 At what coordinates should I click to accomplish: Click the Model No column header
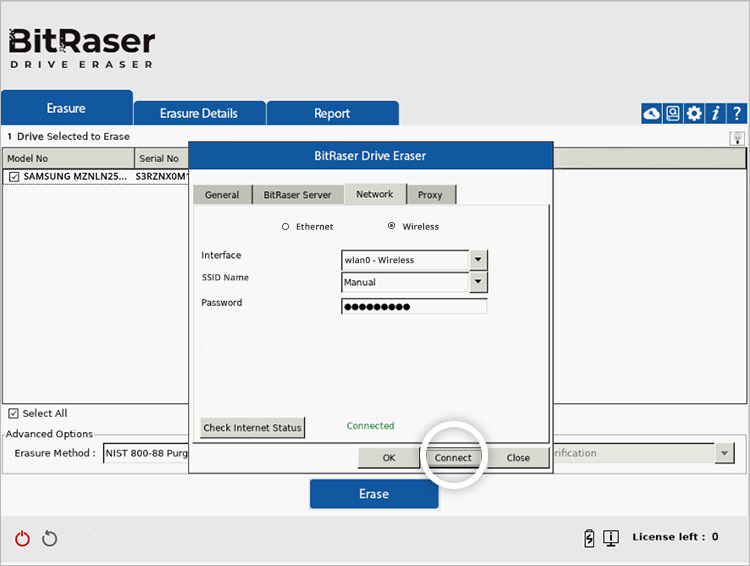68,158
